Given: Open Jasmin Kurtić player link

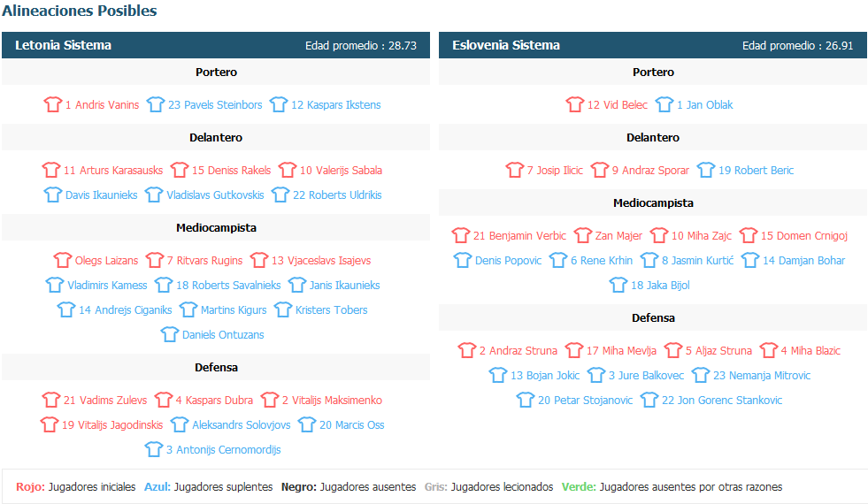Looking at the screenshot, I should coord(697,261).
